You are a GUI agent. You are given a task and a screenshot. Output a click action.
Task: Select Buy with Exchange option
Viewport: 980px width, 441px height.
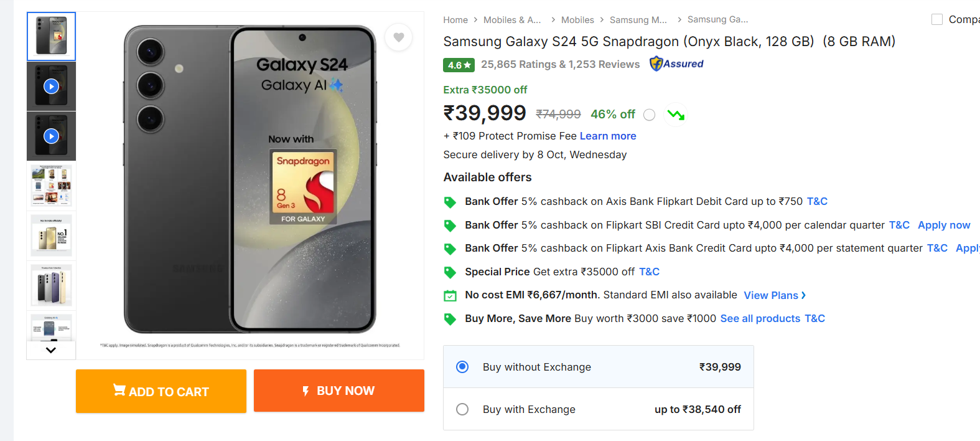(462, 409)
